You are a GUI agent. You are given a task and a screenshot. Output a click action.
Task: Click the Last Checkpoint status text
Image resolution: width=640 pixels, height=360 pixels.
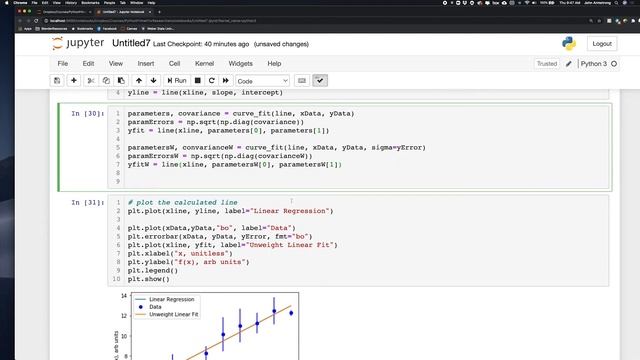201,44
